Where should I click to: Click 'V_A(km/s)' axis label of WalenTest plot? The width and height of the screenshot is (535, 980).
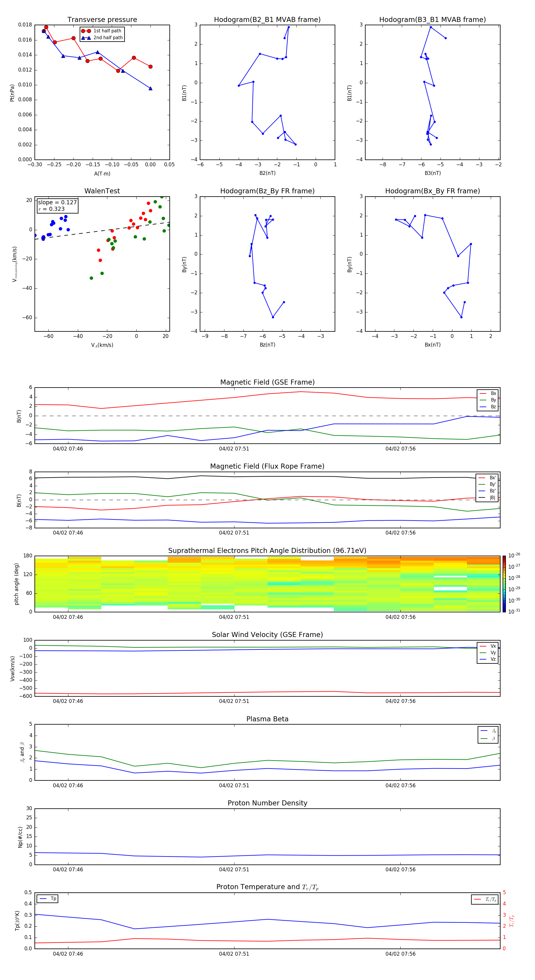[x=102, y=345]
